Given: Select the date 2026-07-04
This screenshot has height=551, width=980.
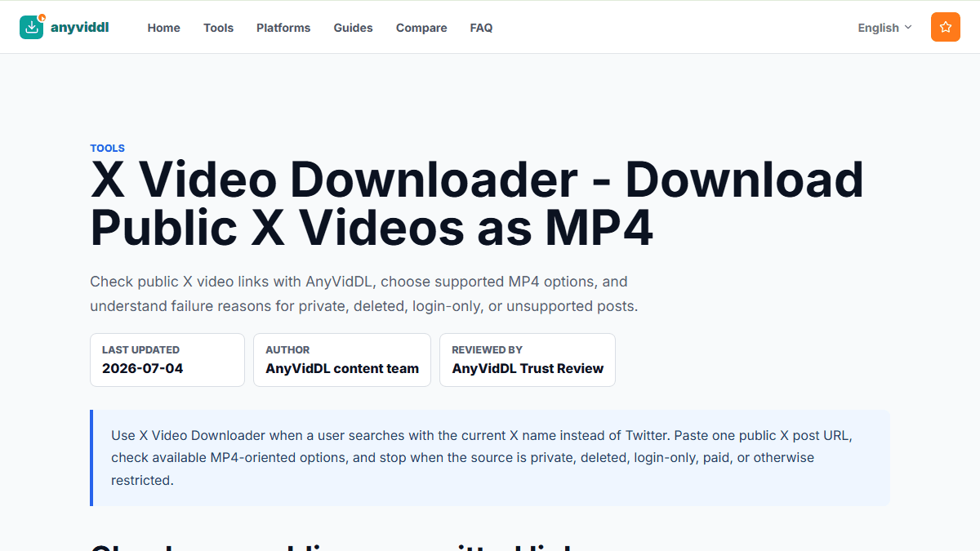Looking at the screenshot, I should (143, 368).
